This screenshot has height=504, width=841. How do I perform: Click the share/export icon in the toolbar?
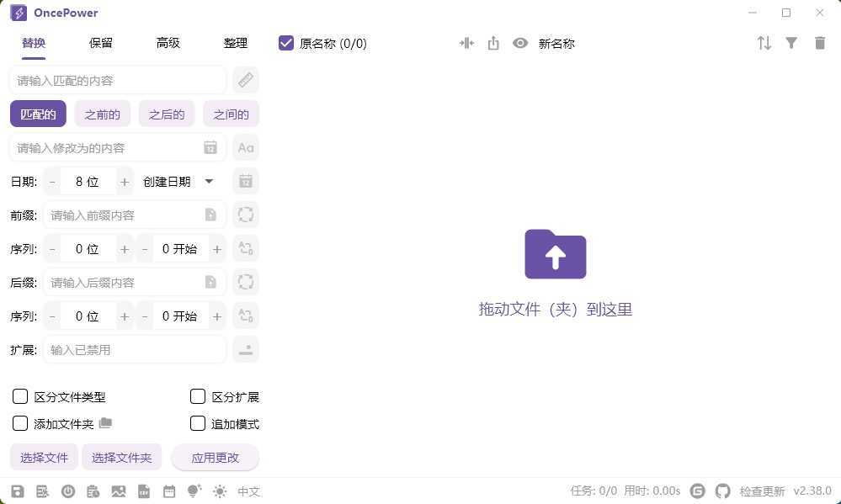click(x=493, y=43)
